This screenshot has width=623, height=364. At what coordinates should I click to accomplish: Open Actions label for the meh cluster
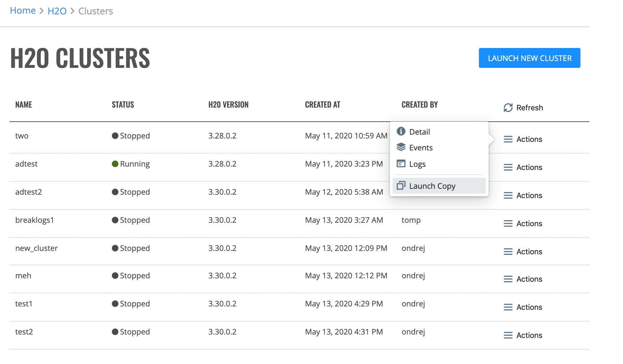[x=529, y=279]
